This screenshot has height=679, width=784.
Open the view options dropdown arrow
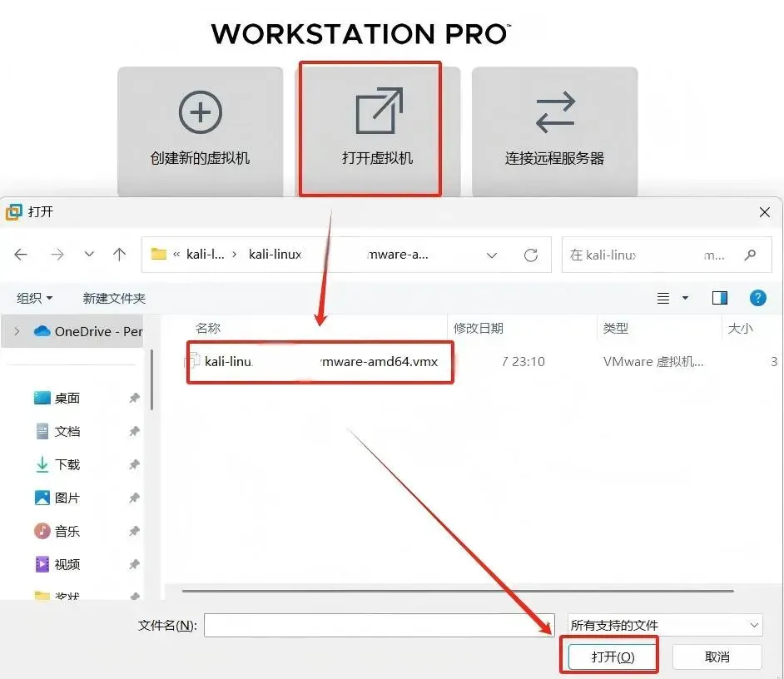686,298
